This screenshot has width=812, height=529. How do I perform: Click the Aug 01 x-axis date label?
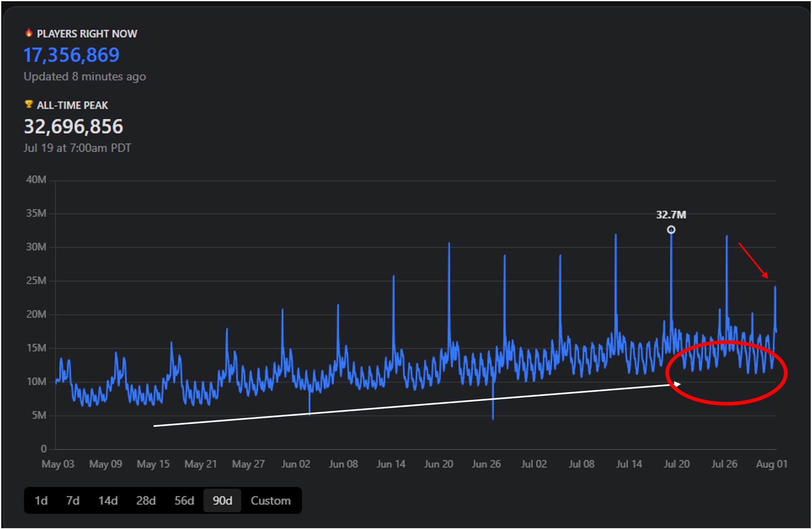click(771, 464)
